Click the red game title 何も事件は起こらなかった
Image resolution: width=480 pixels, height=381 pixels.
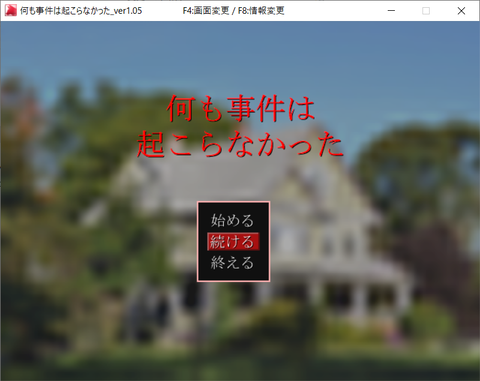tap(240, 126)
